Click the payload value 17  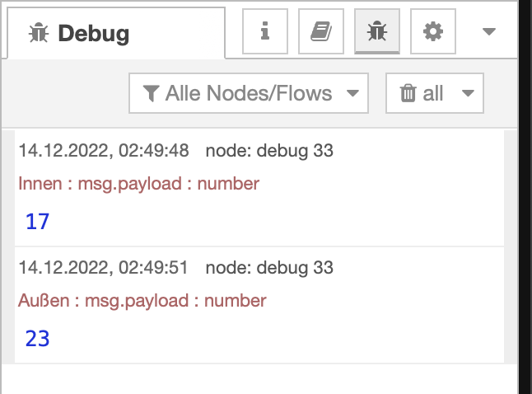(38, 222)
